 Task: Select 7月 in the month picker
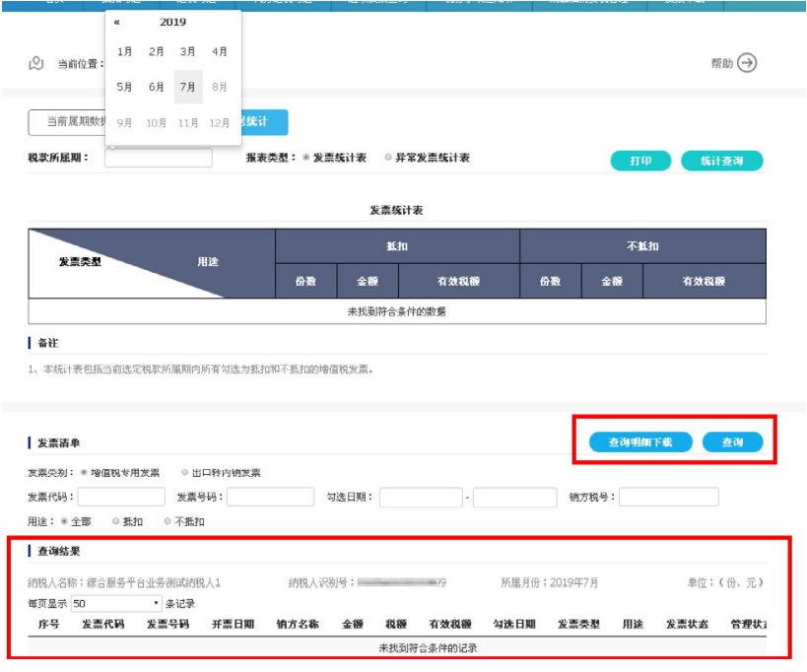pyautogui.click(x=188, y=87)
